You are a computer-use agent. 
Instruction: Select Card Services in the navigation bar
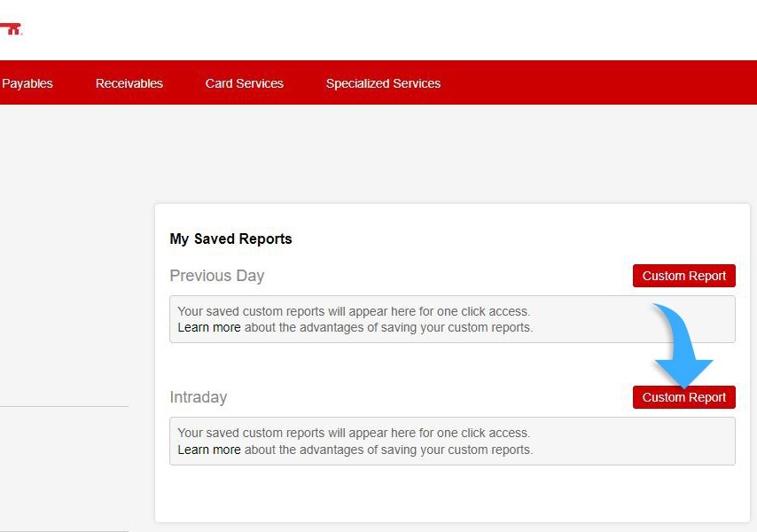[x=245, y=83]
